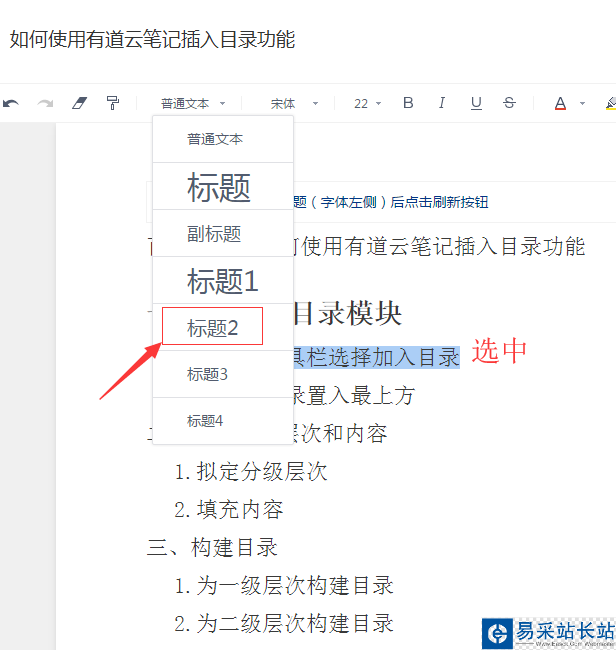Viewport: 616px width, 650px height.
Task: Click the line 2. 为二级层次构建目录
Action: (284, 623)
